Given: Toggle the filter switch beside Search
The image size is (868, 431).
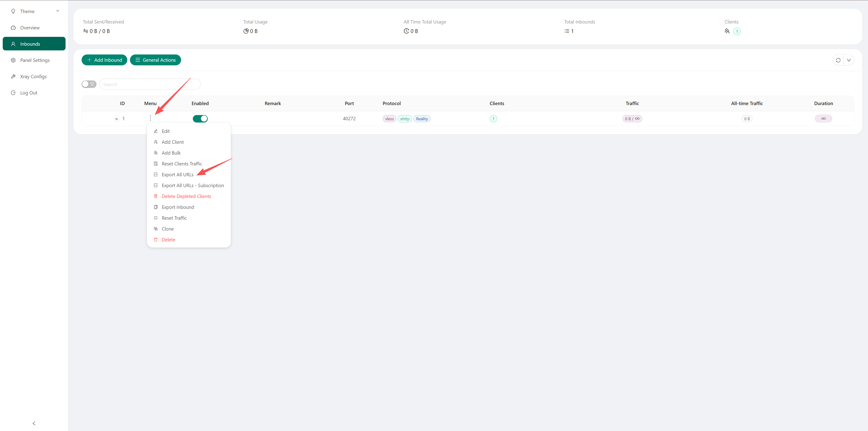Looking at the screenshot, I should click(89, 84).
